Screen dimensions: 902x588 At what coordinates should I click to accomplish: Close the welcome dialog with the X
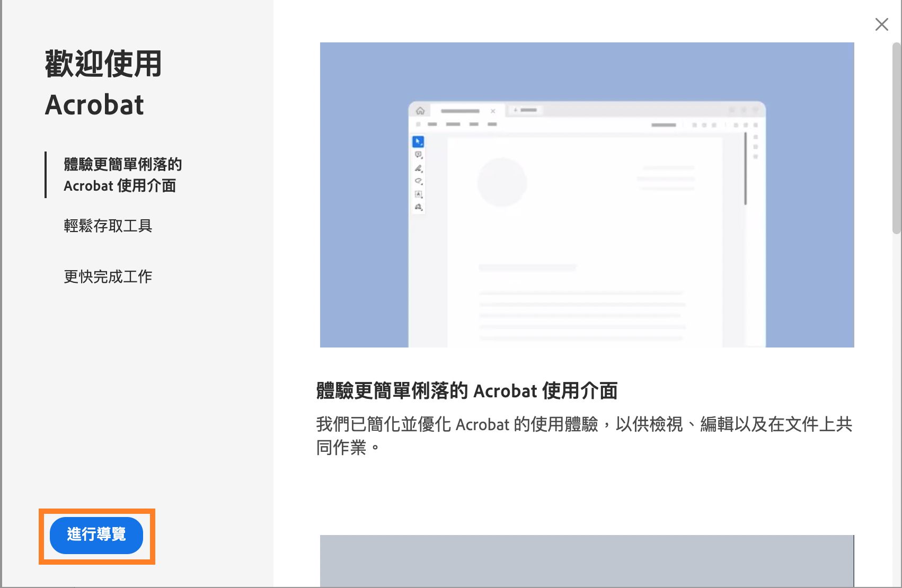point(881,24)
